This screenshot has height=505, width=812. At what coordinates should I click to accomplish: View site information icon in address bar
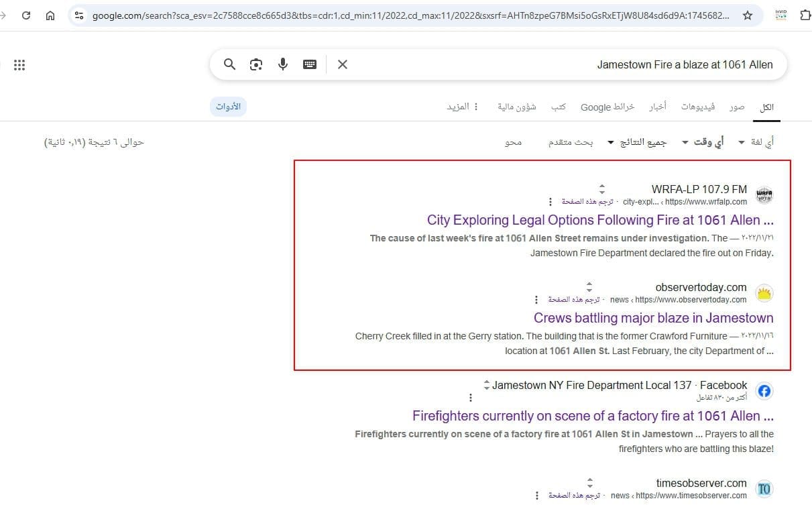pyautogui.click(x=79, y=15)
